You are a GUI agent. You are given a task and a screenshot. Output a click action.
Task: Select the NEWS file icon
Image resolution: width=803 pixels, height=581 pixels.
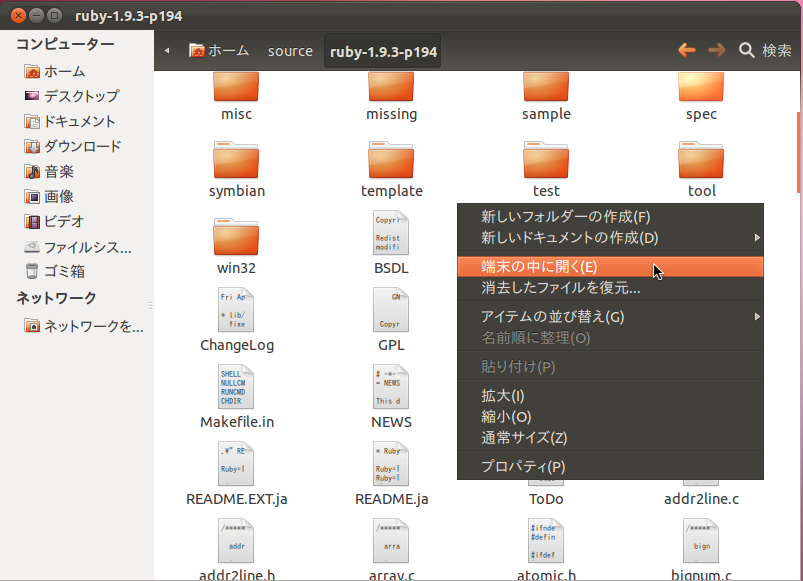(391, 386)
